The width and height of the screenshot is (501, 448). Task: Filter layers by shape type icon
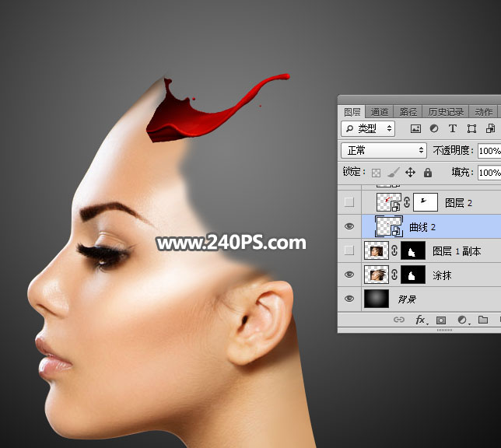(x=471, y=129)
